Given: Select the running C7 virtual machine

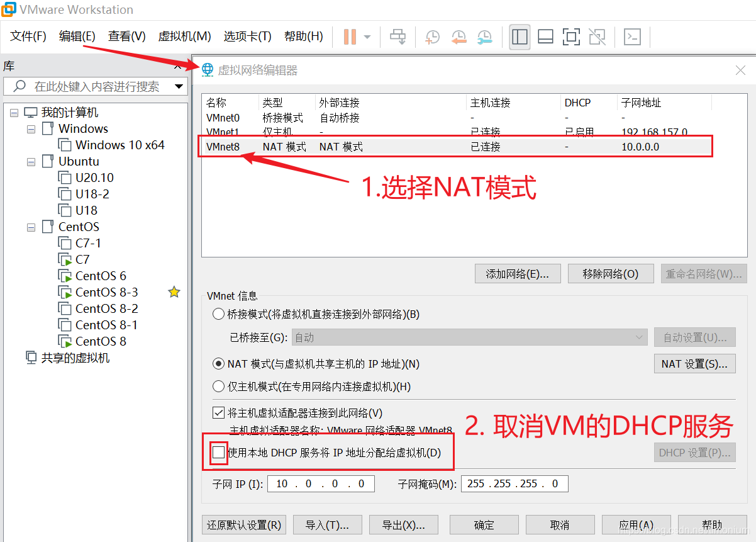Looking at the screenshot, I should pos(74,259).
